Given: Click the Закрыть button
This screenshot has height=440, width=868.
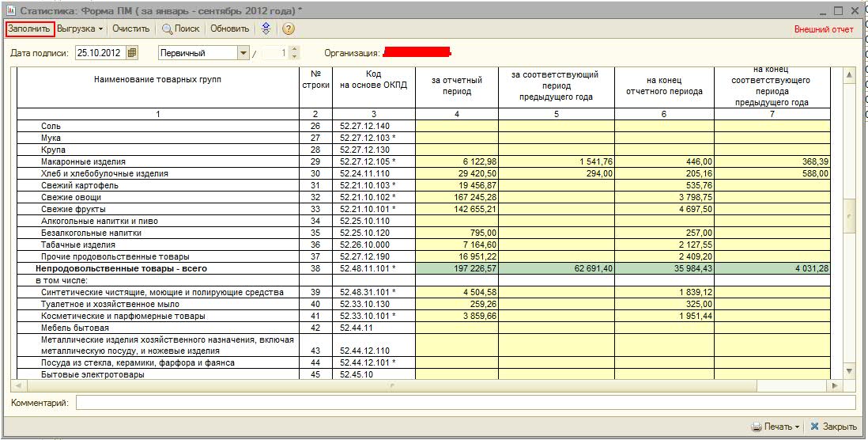Looking at the screenshot, I should point(833,427).
